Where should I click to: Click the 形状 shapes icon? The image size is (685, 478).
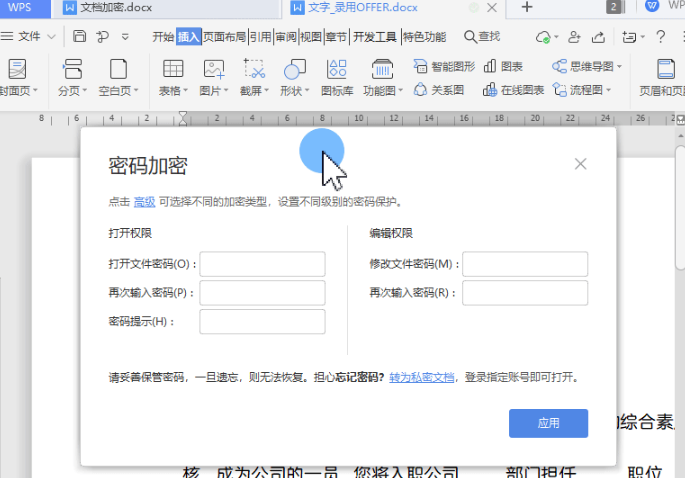coord(294,69)
